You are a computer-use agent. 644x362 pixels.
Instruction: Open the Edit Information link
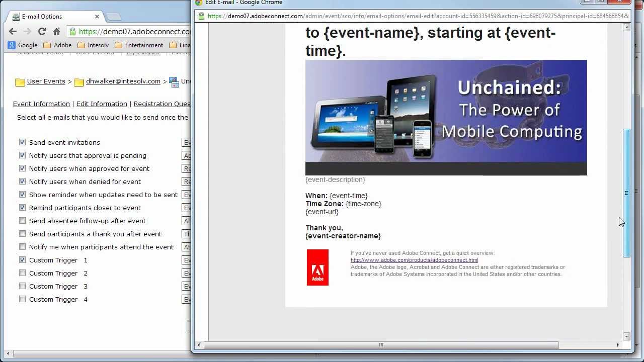(x=102, y=104)
